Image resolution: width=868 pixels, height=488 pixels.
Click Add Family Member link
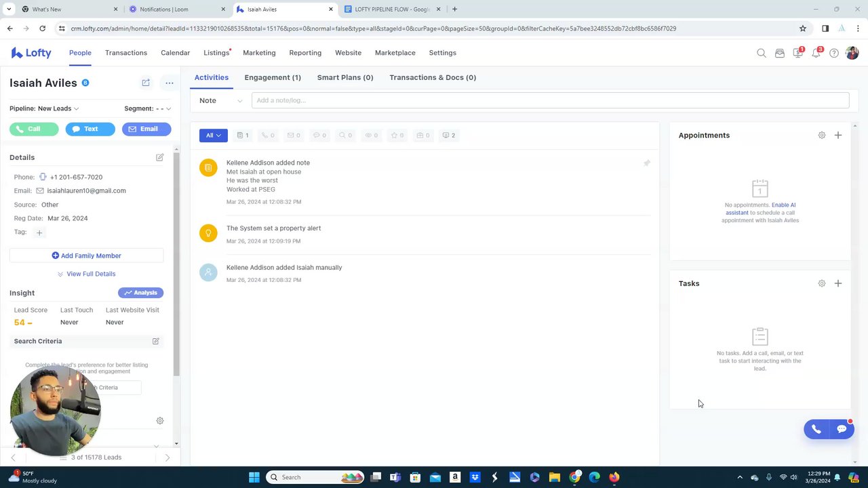click(86, 256)
